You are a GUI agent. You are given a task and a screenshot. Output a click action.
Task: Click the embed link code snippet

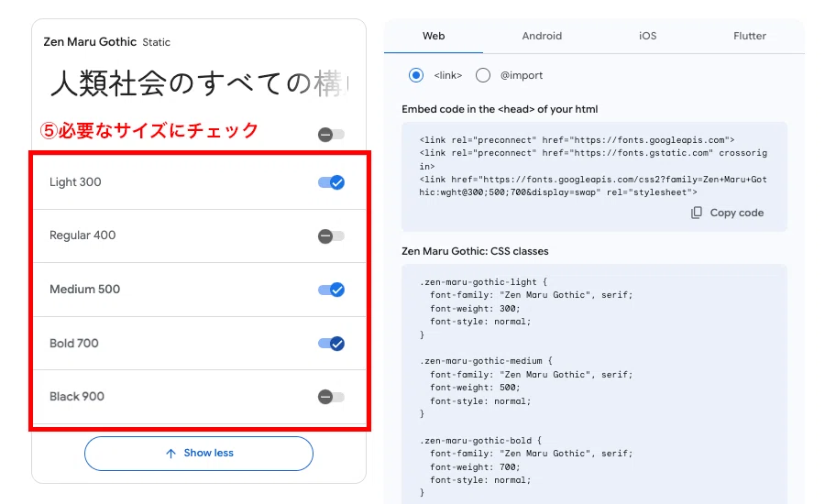click(593, 166)
